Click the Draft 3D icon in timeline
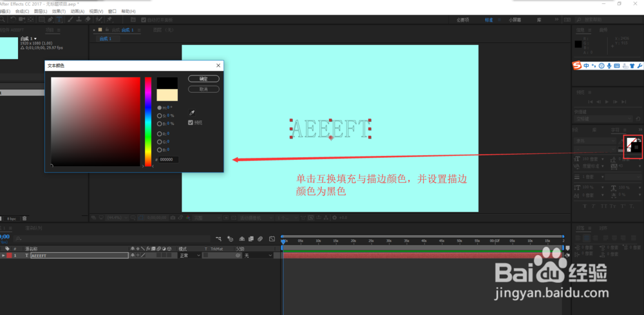Viewport: 644px width, 315px height. [x=230, y=238]
